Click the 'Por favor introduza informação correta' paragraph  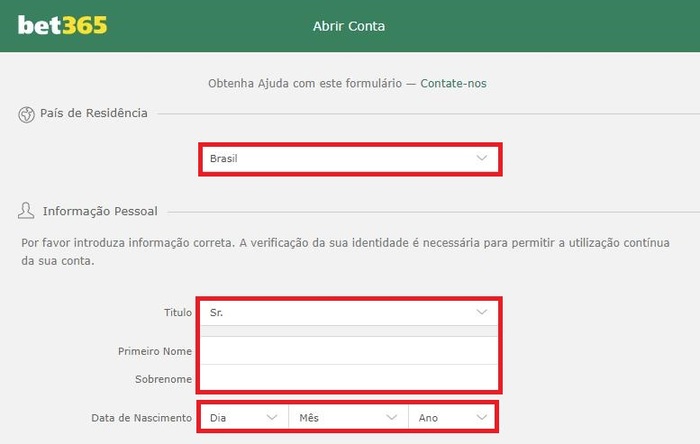[345, 252]
